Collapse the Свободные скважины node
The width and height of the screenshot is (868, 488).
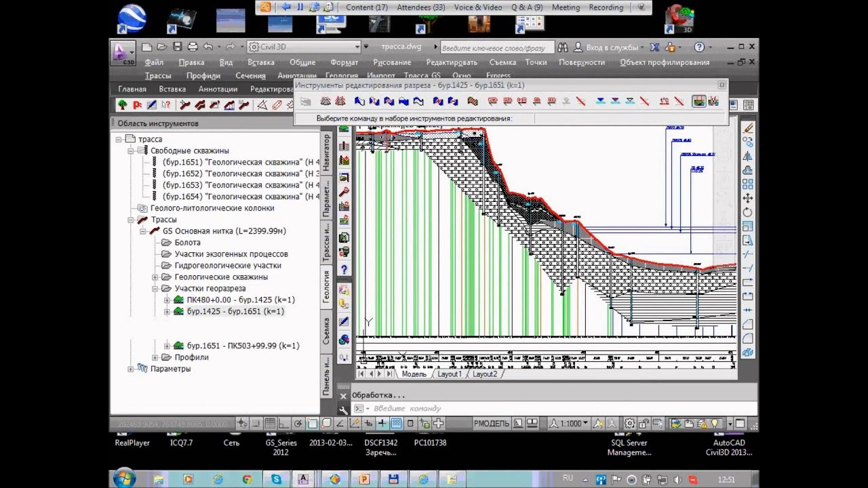[x=131, y=150]
